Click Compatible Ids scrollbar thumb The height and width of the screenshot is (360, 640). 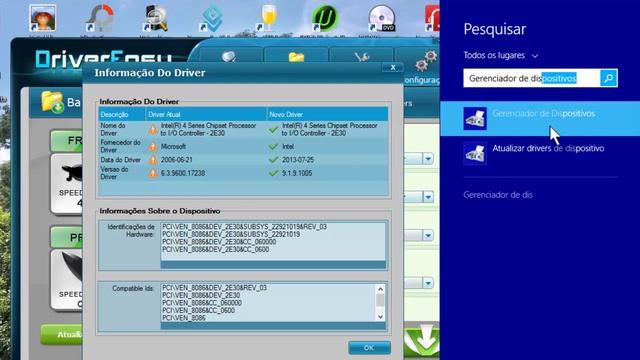[x=380, y=300]
